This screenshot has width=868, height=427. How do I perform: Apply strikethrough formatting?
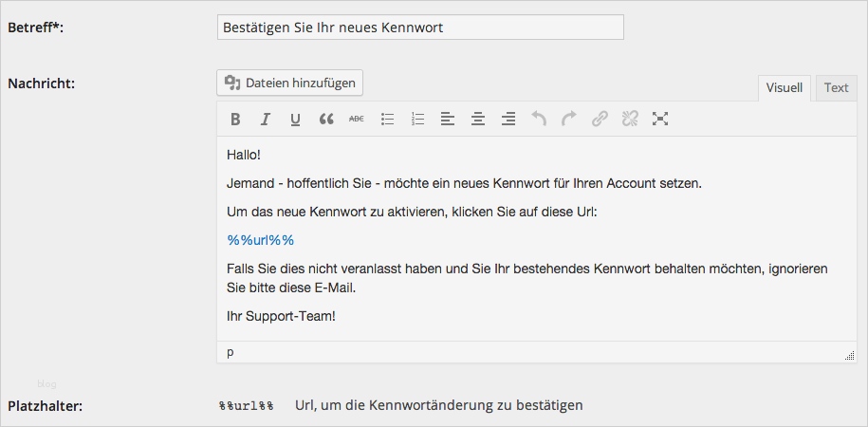point(357,120)
